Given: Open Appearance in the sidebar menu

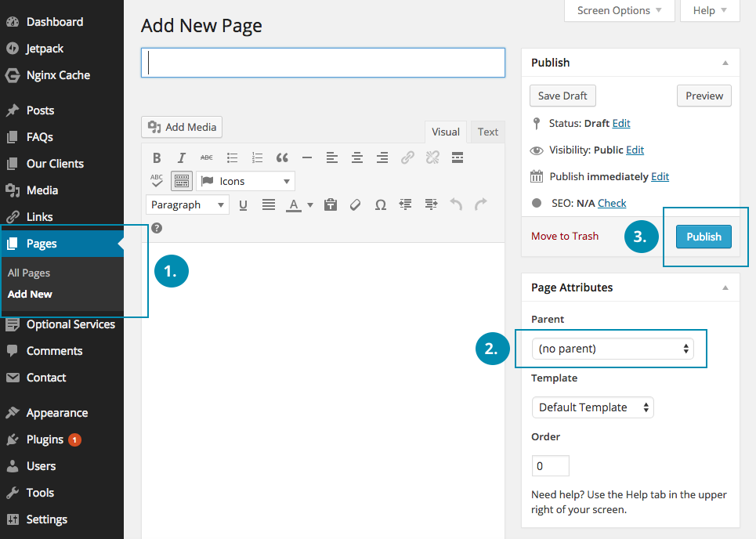Looking at the screenshot, I should tap(56, 413).
